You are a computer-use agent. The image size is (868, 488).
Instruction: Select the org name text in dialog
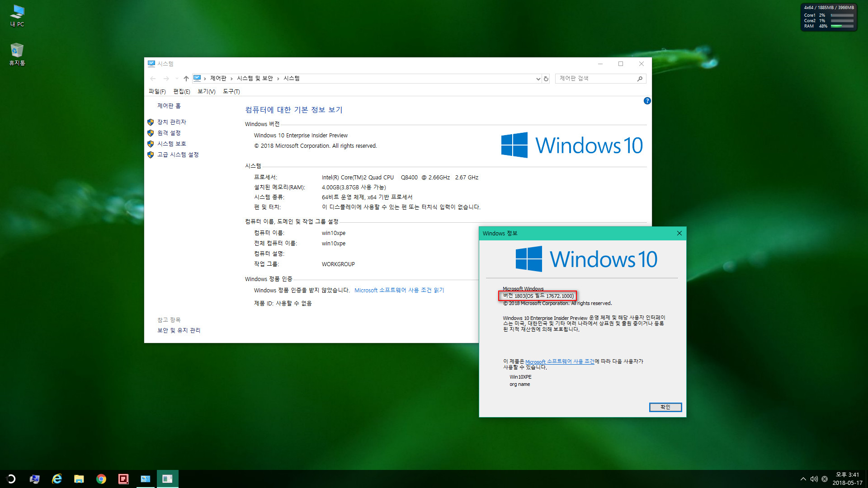[x=520, y=385]
